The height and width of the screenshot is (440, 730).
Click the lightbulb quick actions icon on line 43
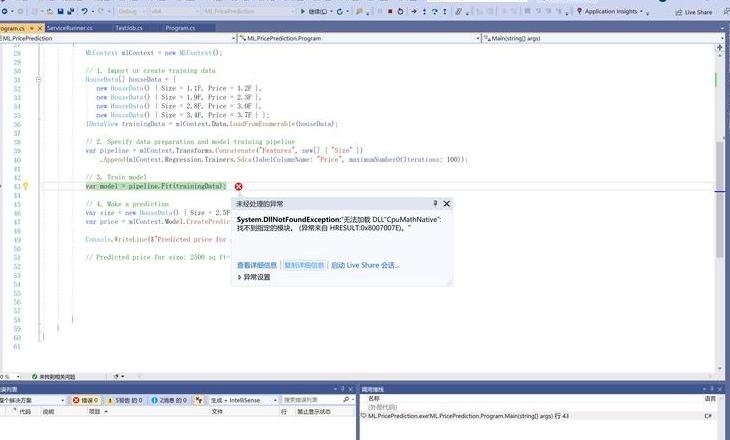click(x=26, y=186)
